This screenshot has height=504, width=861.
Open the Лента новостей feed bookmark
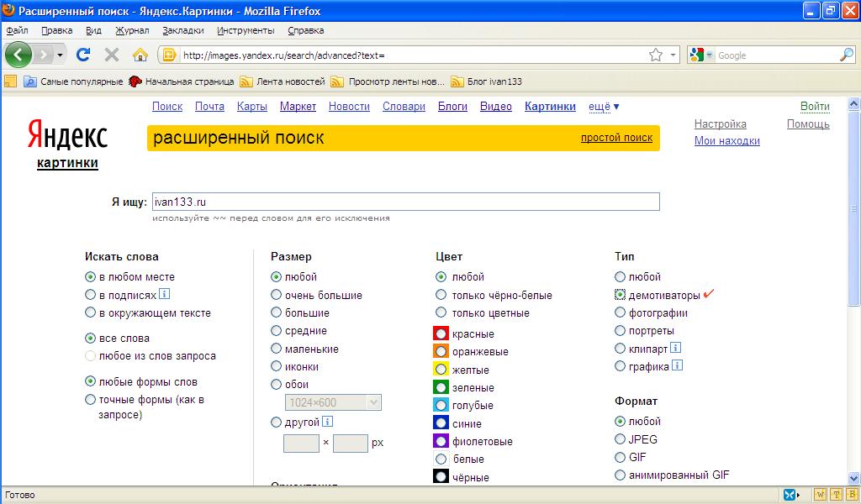283,81
